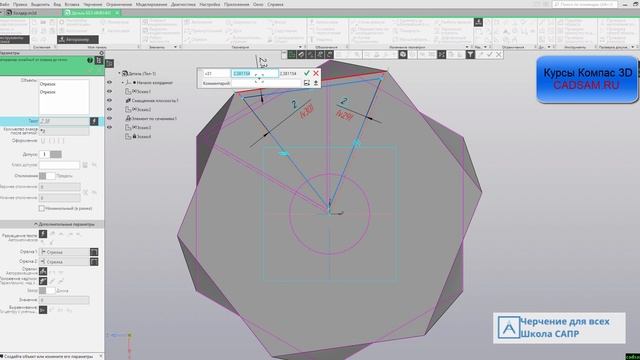The height and width of the screenshot is (360, 640).
Task: Click the dark icon beside Стрелка 2 field
Action: [x=94, y=262]
